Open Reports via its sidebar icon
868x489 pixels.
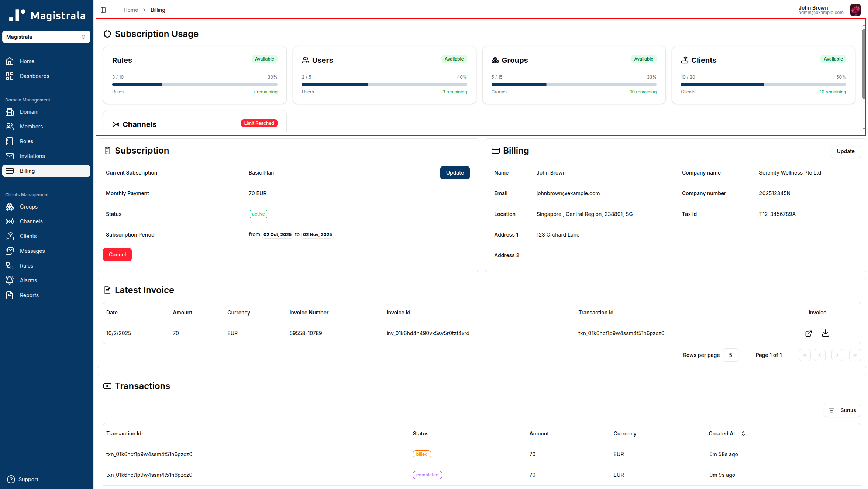tap(10, 295)
